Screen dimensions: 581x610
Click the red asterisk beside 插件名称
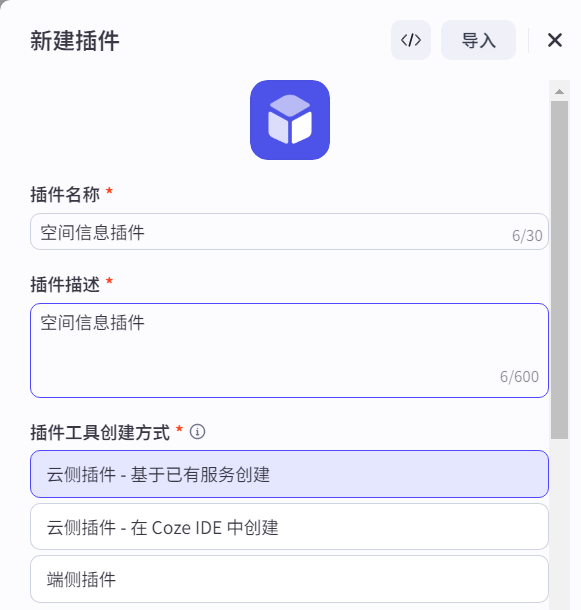109,191
